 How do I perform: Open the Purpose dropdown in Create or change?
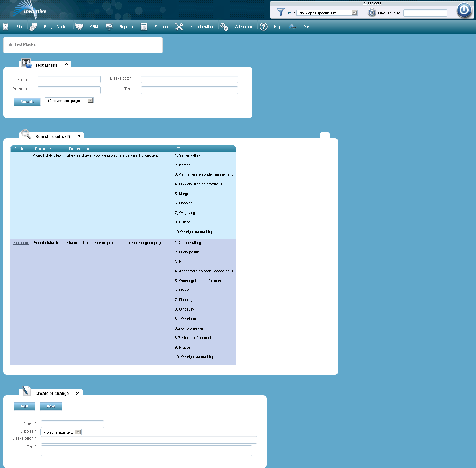[x=78, y=432]
